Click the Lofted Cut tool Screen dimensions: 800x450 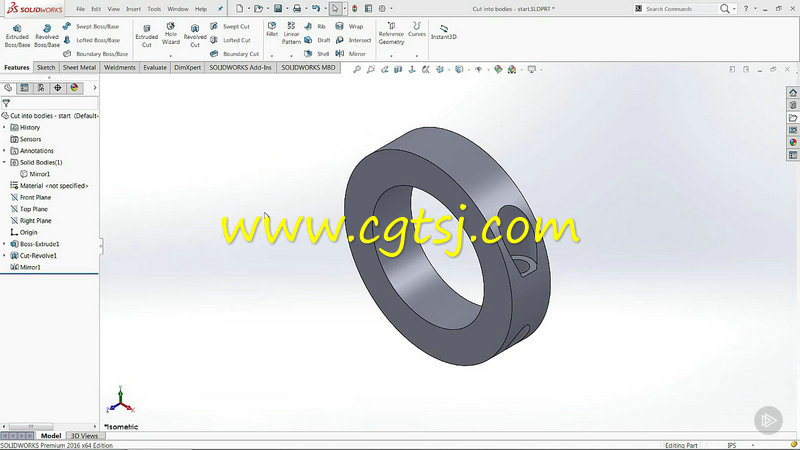coord(230,40)
